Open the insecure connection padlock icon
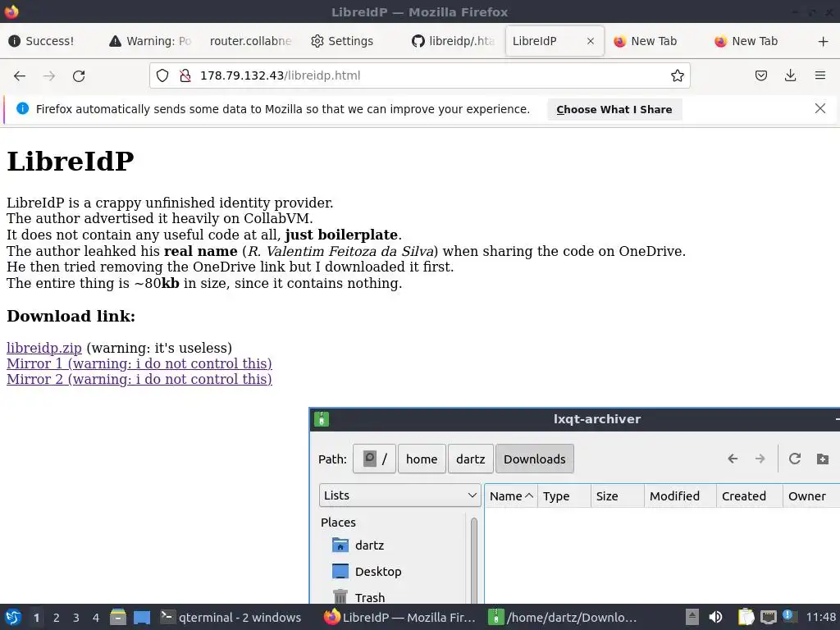The height and width of the screenshot is (630, 840). (x=185, y=75)
